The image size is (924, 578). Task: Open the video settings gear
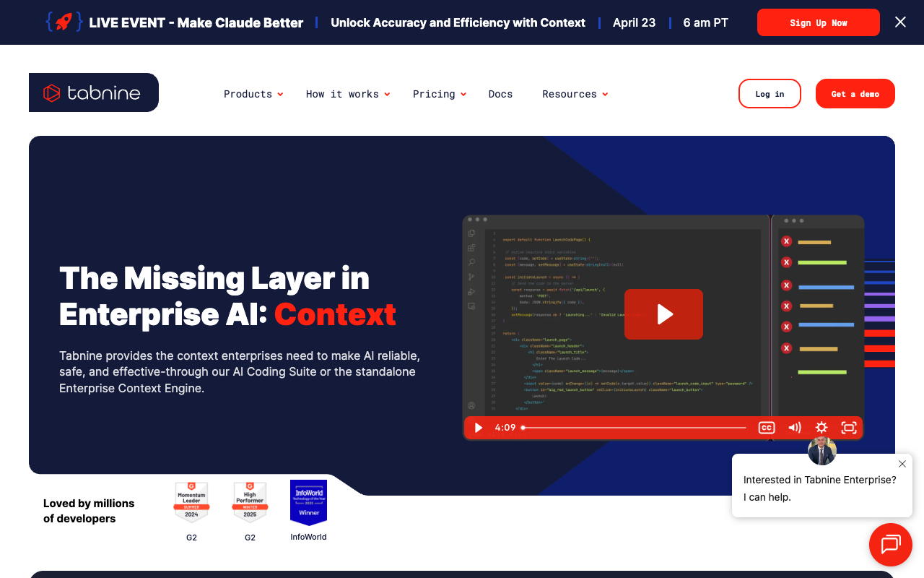pos(821,428)
